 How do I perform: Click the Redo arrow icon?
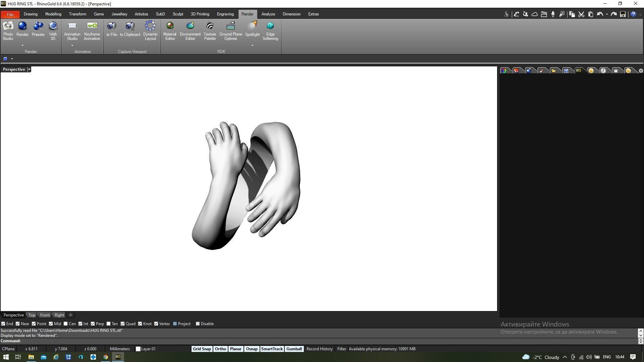(614, 14)
